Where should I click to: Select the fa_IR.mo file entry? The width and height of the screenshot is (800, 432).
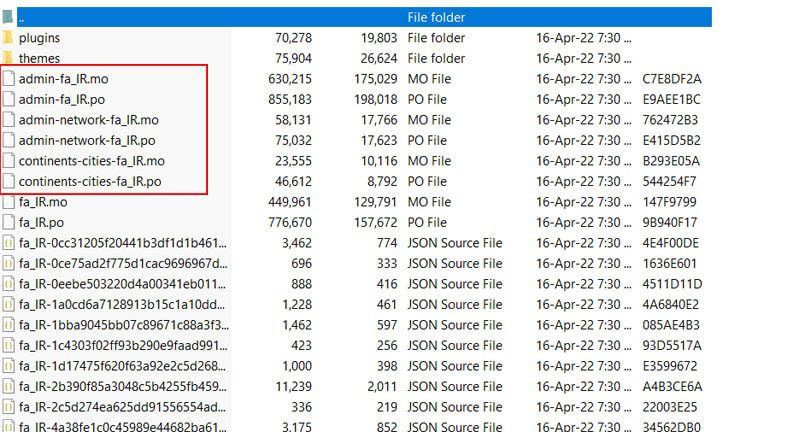[x=42, y=202]
